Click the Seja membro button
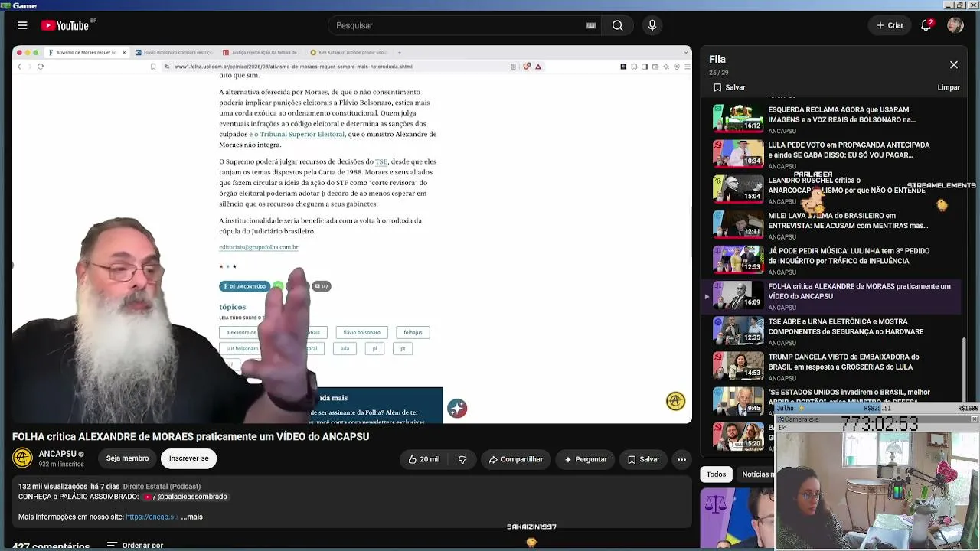The image size is (980, 551). coord(127,458)
